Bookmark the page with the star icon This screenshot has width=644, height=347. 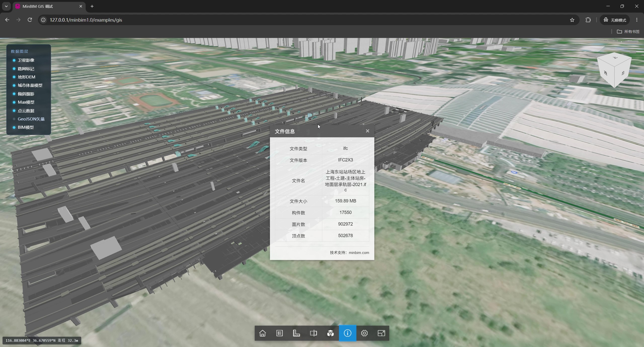pyautogui.click(x=572, y=20)
